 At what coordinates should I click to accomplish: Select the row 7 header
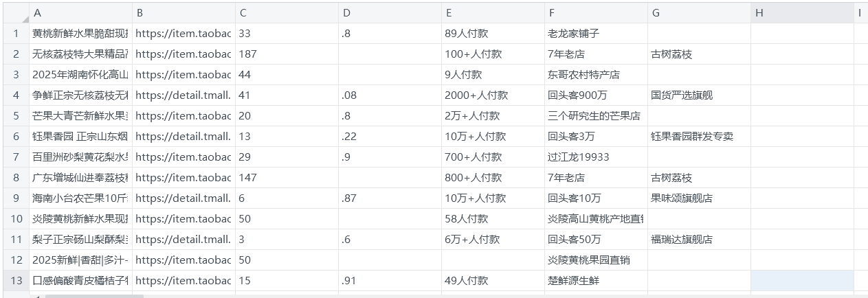pyautogui.click(x=15, y=157)
